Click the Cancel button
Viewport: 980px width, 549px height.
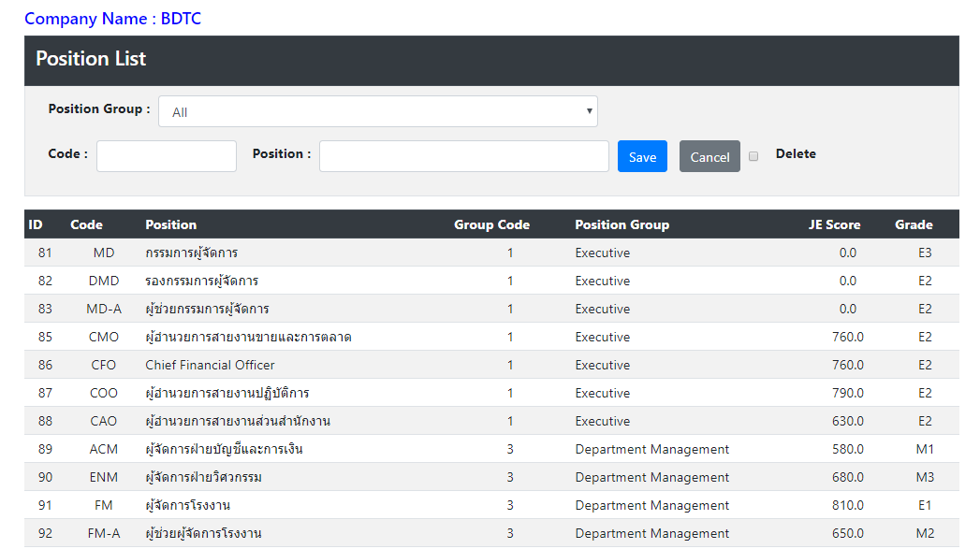[709, 156]
